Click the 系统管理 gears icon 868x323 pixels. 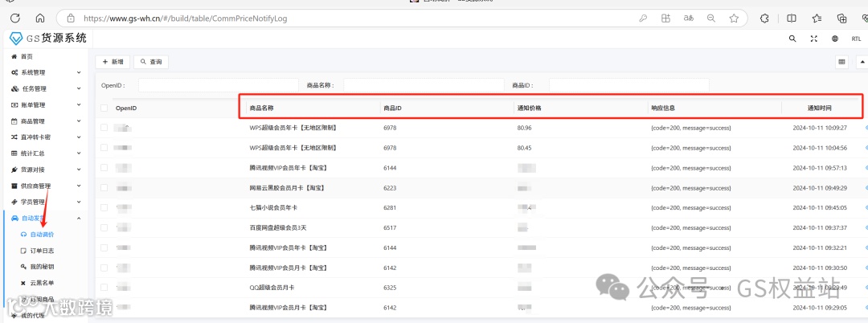14,72
